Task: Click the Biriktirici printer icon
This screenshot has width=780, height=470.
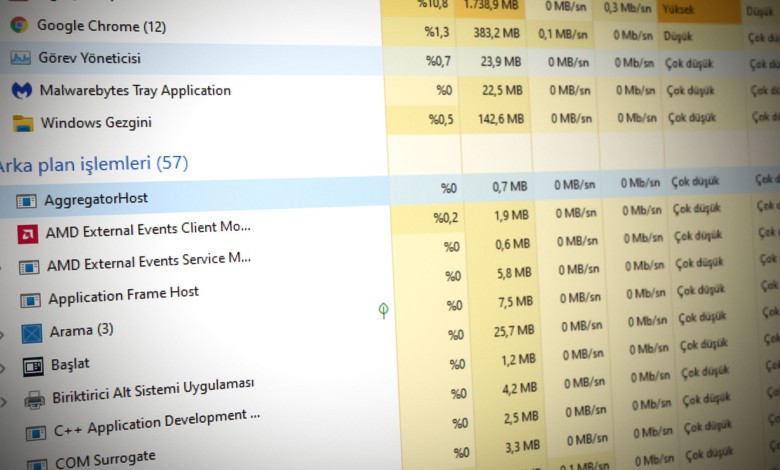Action: (34, 400)
